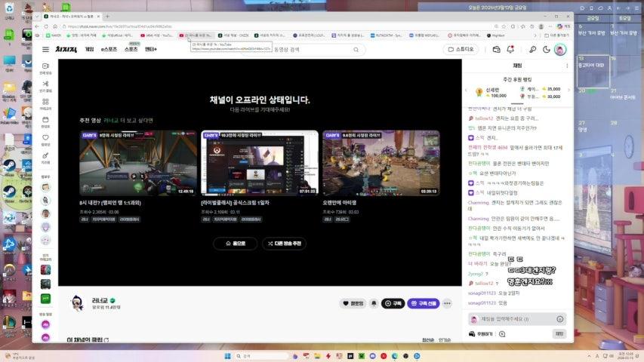Click the search magnifier icon
644x362 pixels.
tap(356, 50)
